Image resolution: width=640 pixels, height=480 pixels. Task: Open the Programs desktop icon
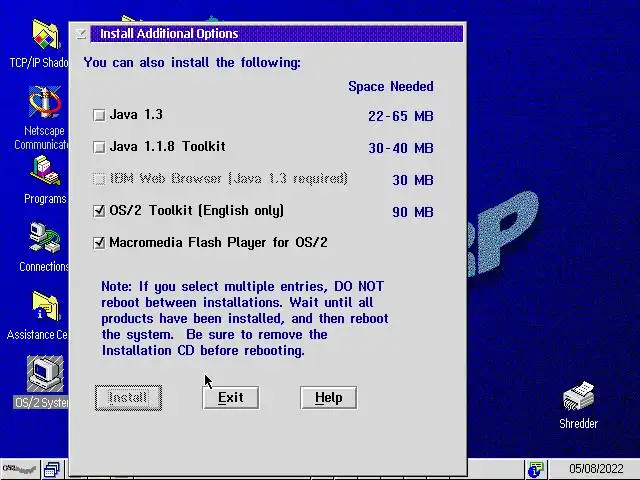click(x=45, y=171)
